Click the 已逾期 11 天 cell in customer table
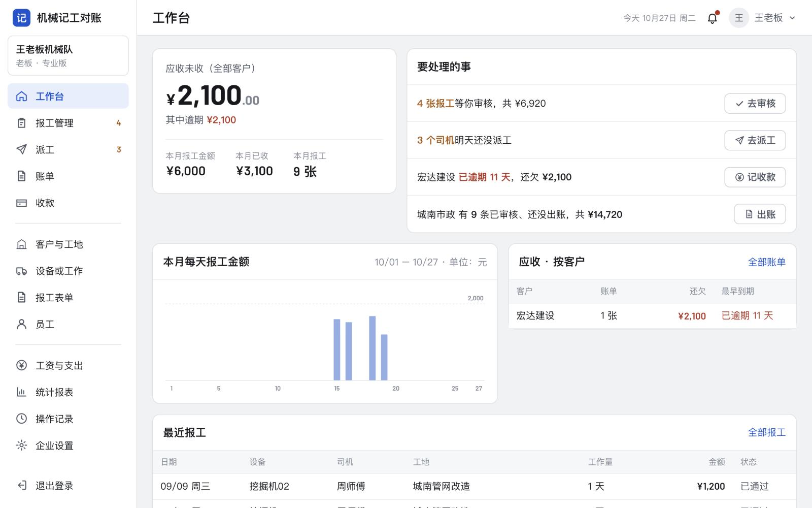 [x=747, y=315]
